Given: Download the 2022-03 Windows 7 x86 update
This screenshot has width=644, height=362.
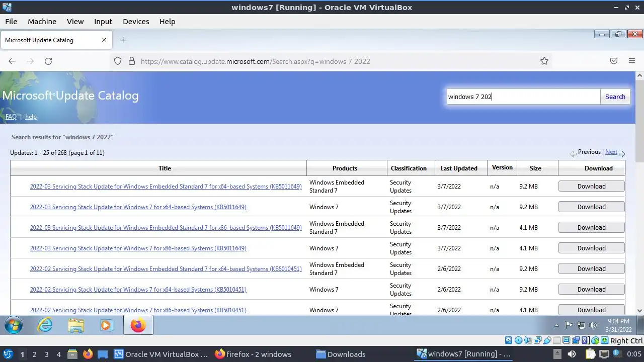Looking at the screenshot, I should tap(591, 248).
